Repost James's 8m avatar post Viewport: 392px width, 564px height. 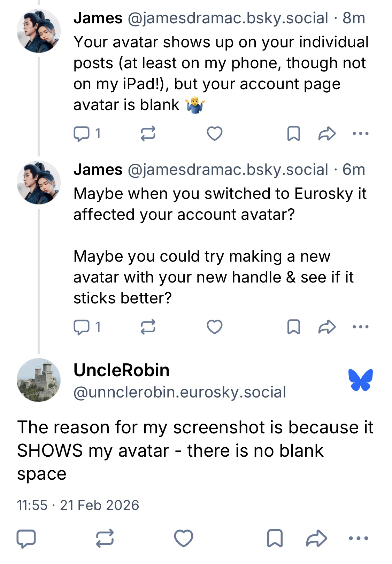(x=148, y=134)
